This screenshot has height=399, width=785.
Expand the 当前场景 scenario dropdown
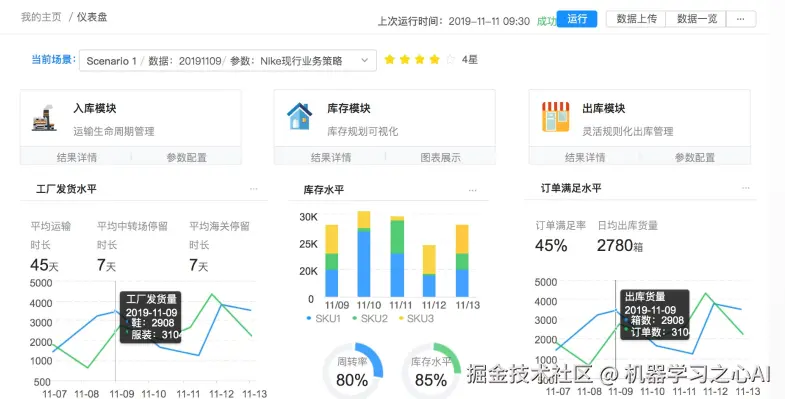pos(228,61)
